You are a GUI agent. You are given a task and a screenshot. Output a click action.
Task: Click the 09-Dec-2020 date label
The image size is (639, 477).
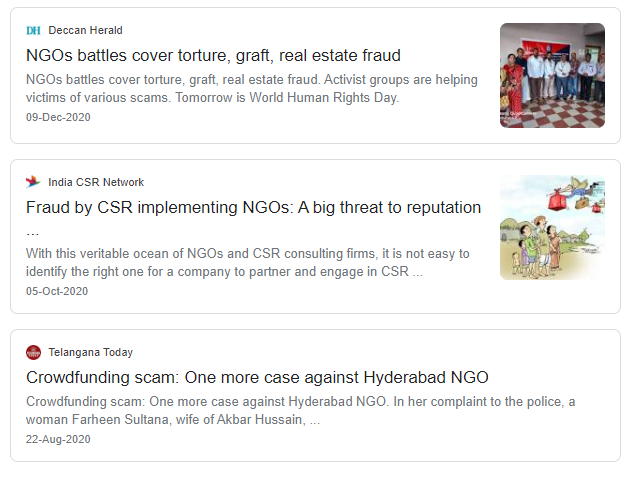(x=57, y=118)
